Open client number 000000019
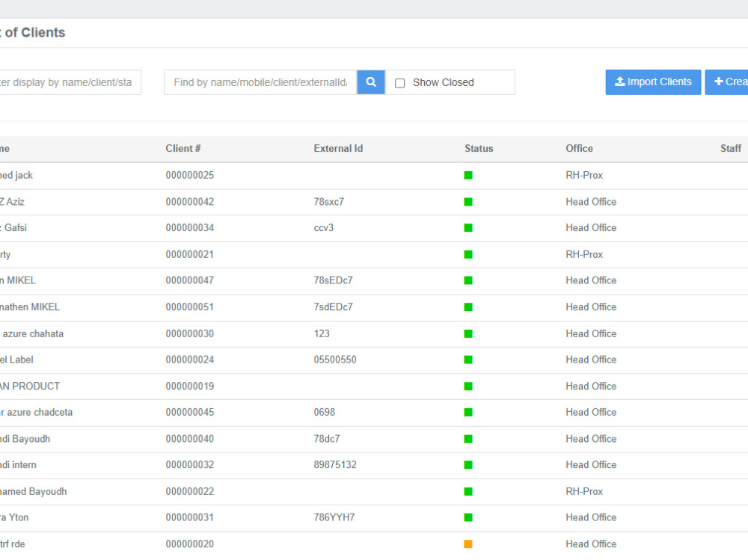Viewport: 748px width, 560px height. pyautogui.click(x=190, y=387)
